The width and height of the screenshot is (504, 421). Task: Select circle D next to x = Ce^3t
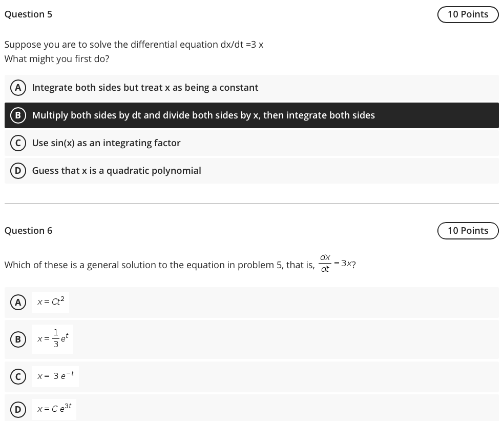coord(18,409)
